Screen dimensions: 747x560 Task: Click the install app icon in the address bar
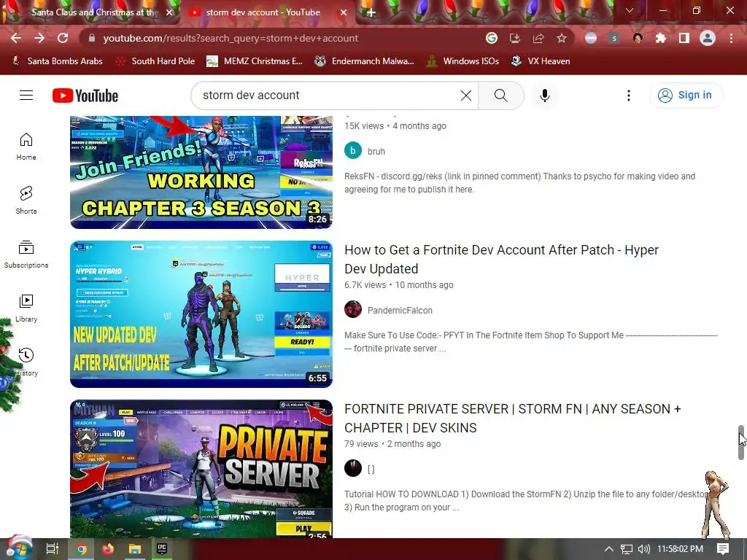click(515, 38)
